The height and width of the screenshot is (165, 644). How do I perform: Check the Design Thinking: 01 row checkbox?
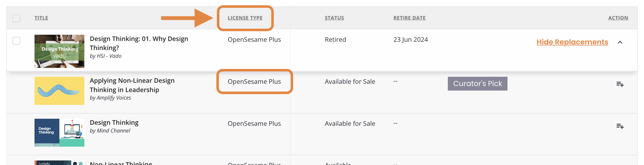click(x=16, y=41)
